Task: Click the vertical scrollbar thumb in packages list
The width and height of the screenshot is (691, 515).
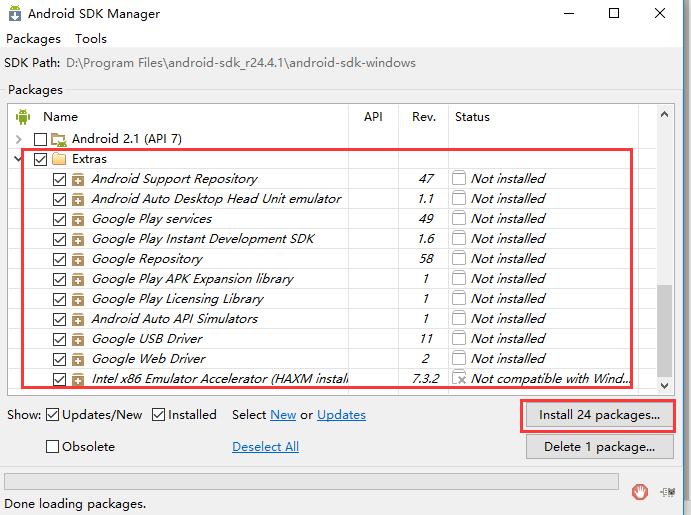Action: (665, 330)
